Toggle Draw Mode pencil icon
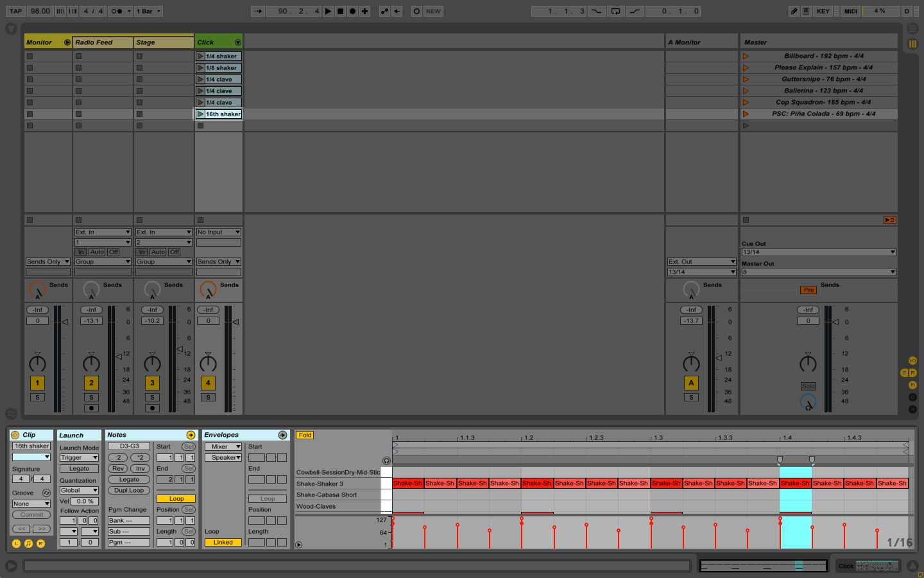 794,11
